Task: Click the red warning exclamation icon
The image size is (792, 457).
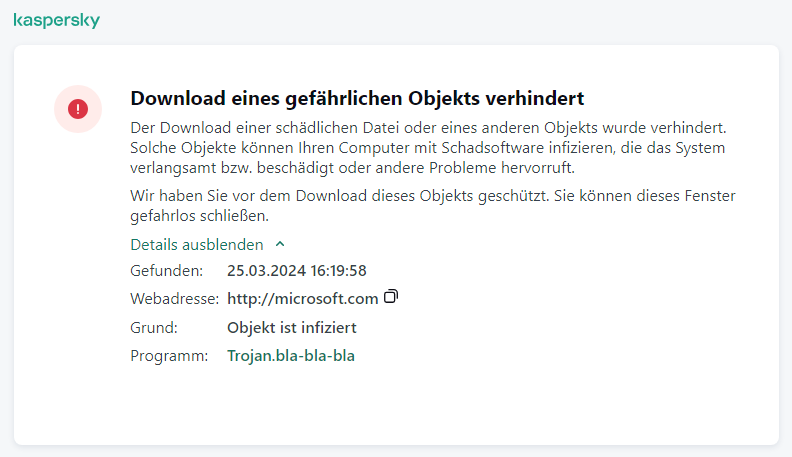Action: pyautogui.click(x=78, y=108)
